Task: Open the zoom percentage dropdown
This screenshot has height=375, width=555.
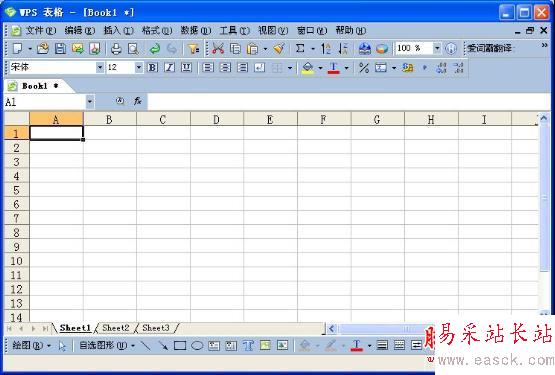Action: coord(437,49)
